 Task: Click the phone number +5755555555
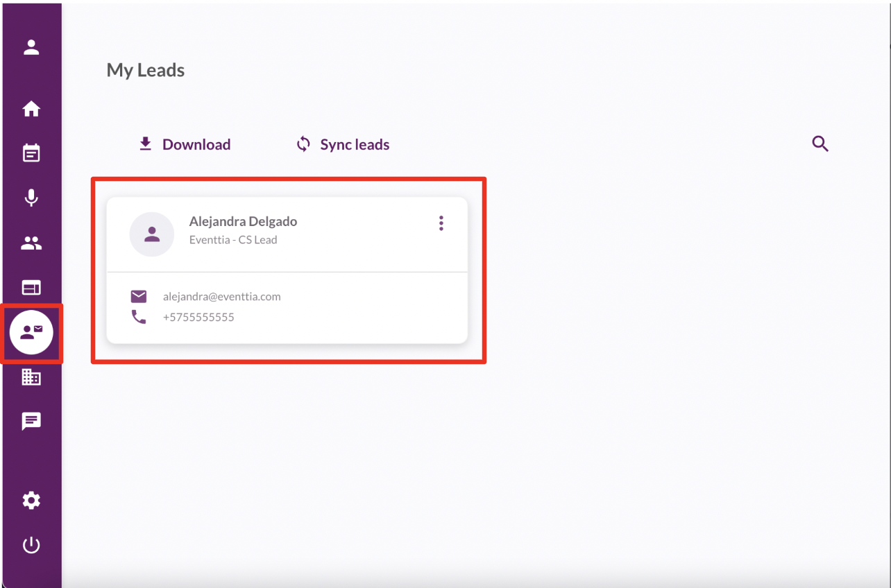click(198, 318)
